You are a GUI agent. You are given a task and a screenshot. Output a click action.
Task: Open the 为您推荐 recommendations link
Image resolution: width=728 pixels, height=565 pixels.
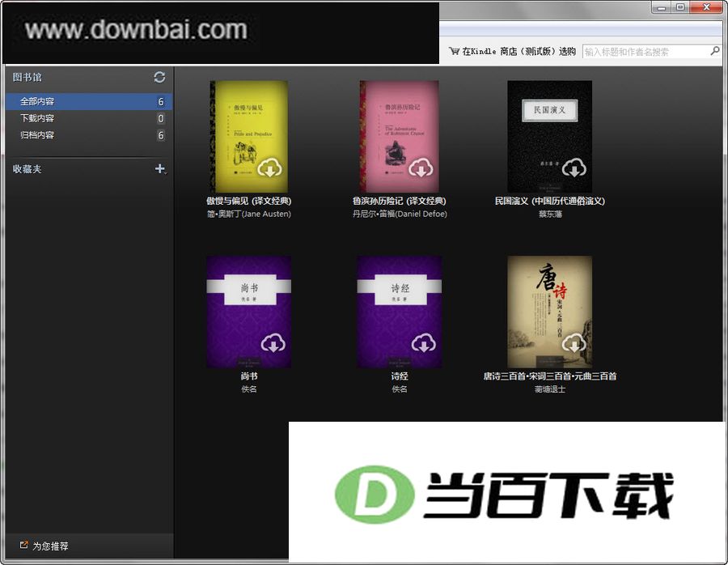(50, 546)
